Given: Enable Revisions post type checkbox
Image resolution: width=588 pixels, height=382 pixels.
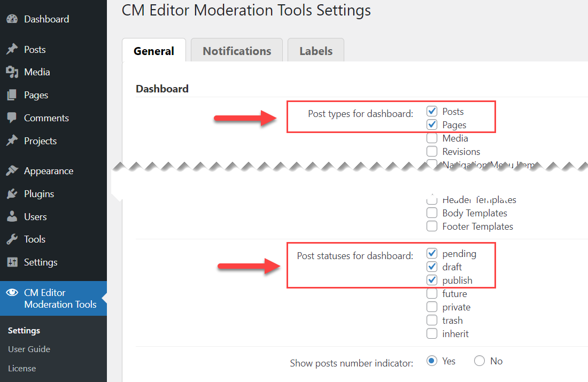Looking at the screenshot, I should click(x=431, y=151).
